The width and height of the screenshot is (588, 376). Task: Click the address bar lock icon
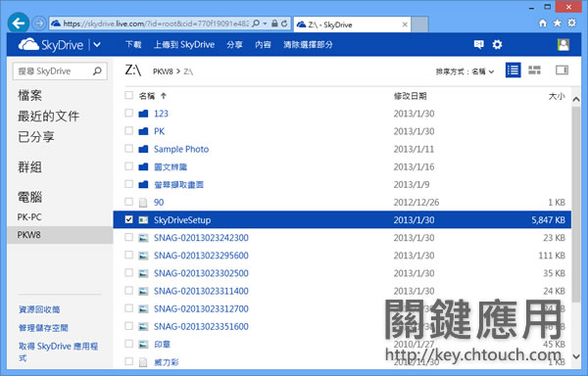pyautogui.click(x=274, y=23)
